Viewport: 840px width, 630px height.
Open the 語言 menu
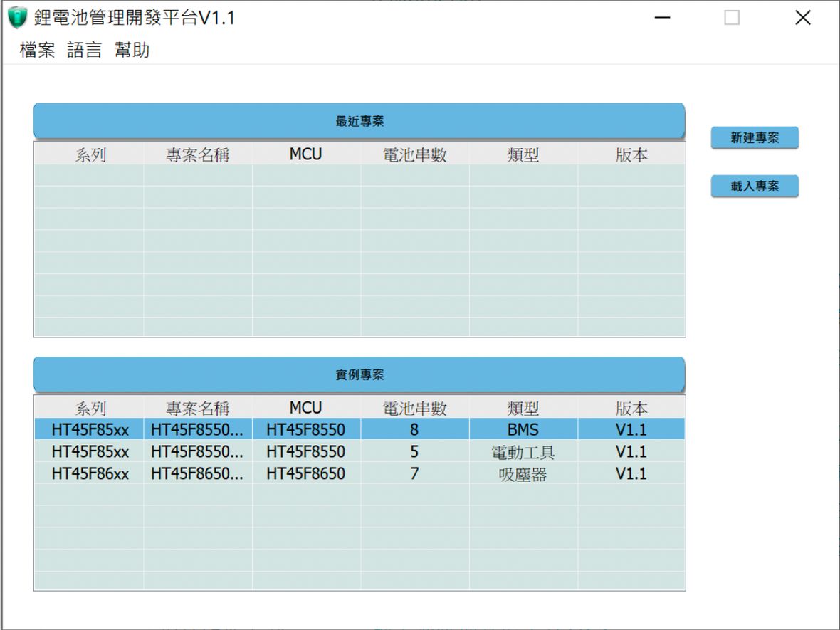[85, 50]
